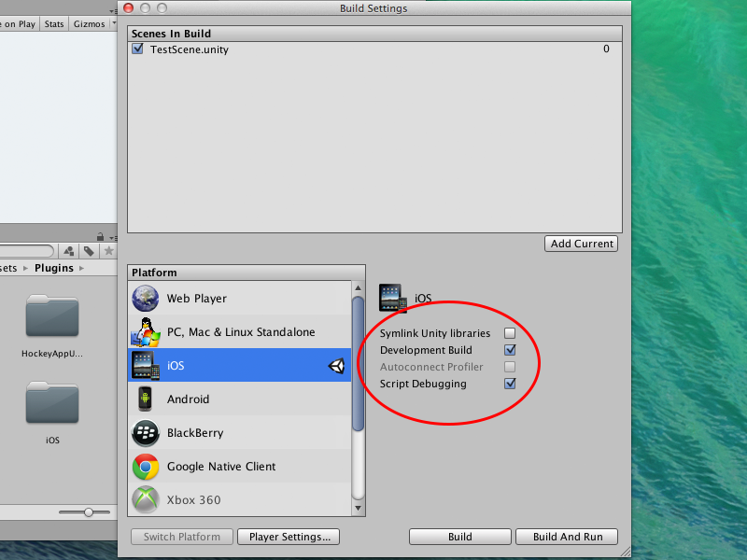Click the Build And Run button
Viewport: 747px width, 560px height.
pyautogui.click(x=567, y=537)
